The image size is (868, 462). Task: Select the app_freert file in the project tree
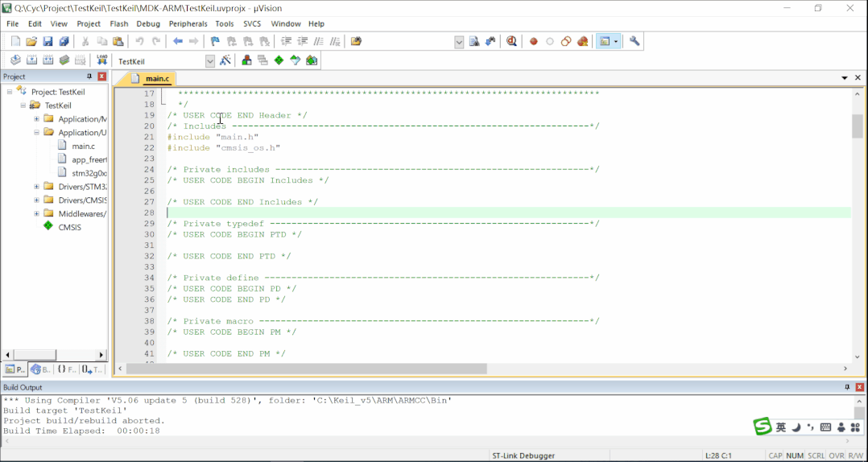(x=89, y=159)
